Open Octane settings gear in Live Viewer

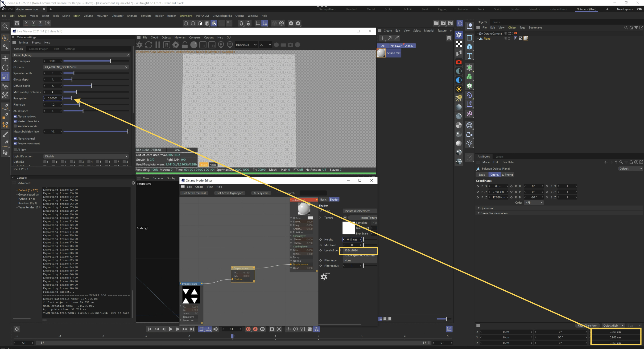pyautogui.click(x=176, y=45)
